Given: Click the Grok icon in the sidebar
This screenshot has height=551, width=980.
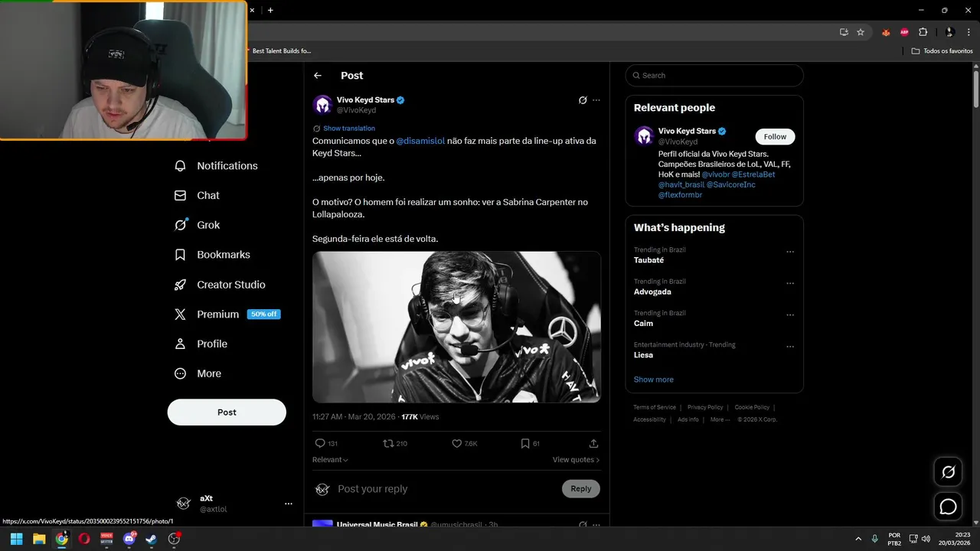Looking at the screenshot, I should click(x=181, y=225).
